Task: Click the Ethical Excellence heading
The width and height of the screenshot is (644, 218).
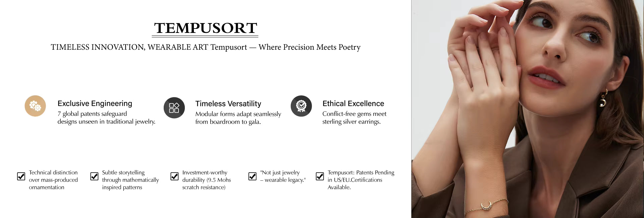Action: pyautogui.click(x=353, y=103)
